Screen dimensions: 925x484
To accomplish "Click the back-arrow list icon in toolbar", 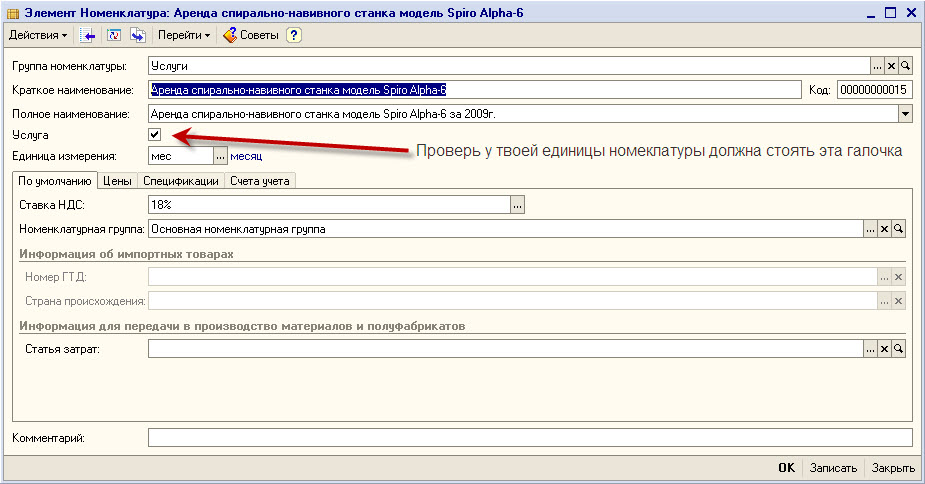I will [x=88, y=35].
